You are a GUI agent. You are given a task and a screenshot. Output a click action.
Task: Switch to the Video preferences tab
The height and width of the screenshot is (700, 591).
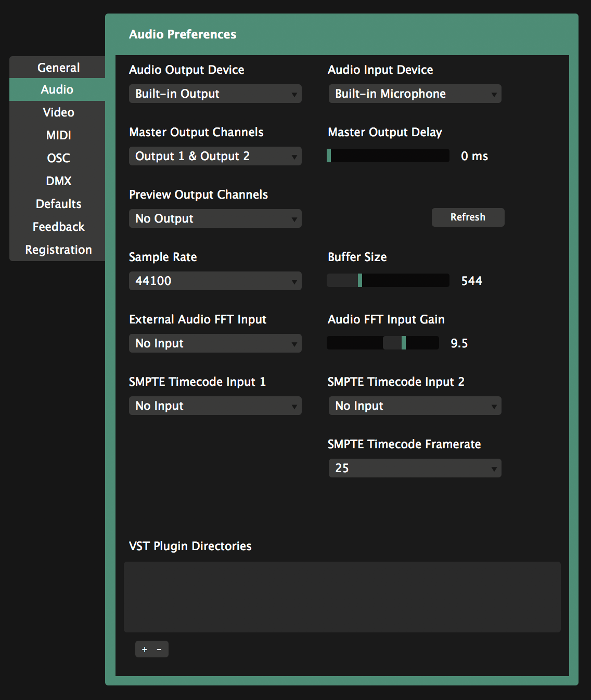coord(58,112)
